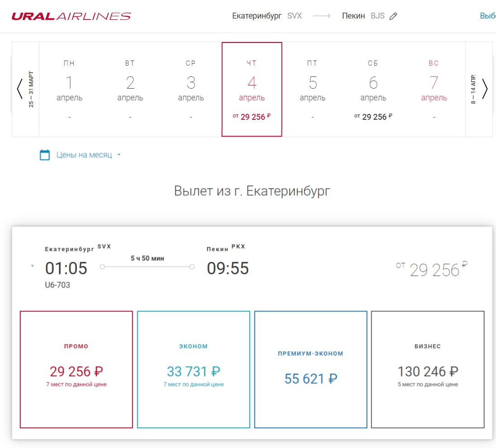The width and height of the screenshot is (496, 448).
Task: Select Sunday 7 April date
Action: (x=434, y=89)
